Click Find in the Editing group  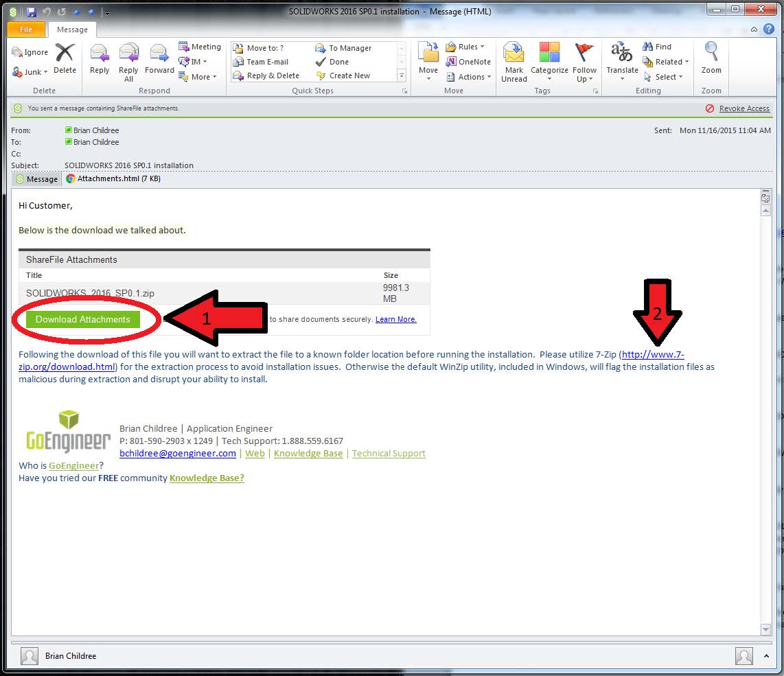pyautogui.click(x=657, y=47)
